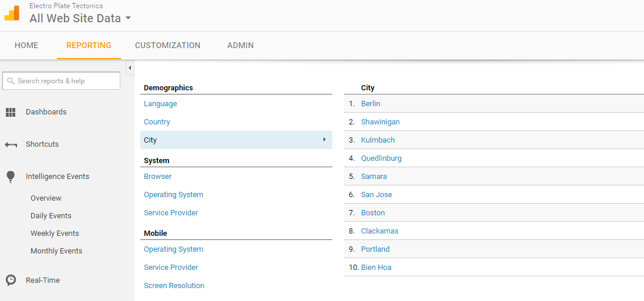Select Language under Demographics
Screen dimensions: 644x301
pos(160,104)
